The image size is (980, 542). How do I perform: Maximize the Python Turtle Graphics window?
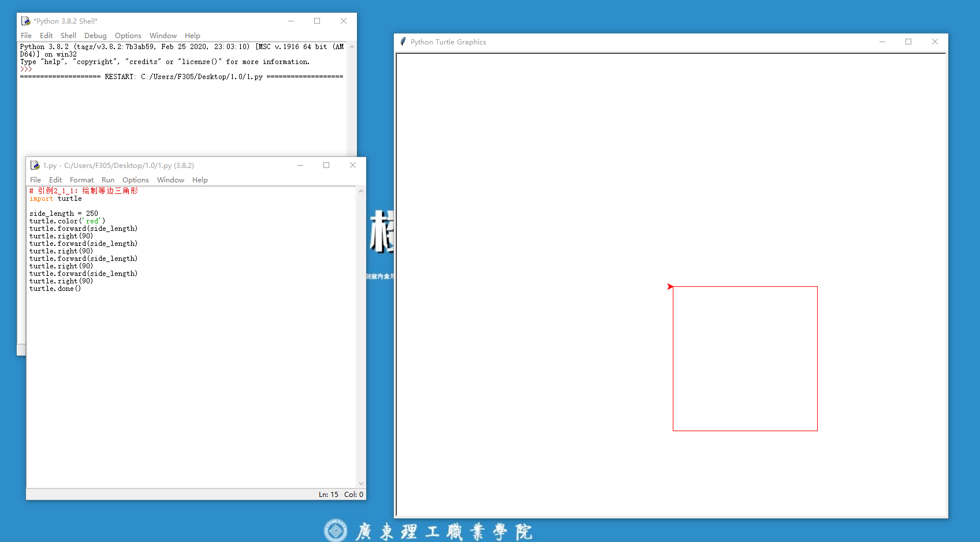[x=908, y=42]
